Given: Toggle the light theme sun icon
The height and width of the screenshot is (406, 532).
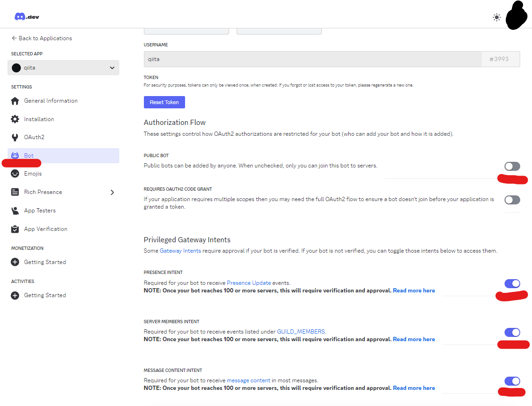Looking at the screenshot, I should (497, 18).
